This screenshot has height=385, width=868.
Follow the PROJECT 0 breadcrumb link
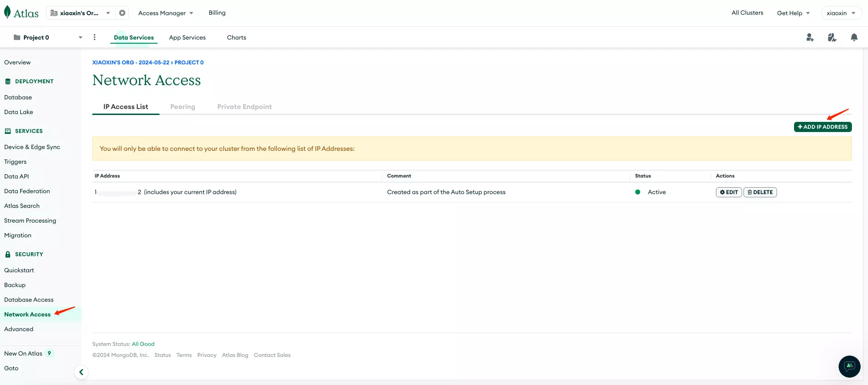[x=189, y=63]
